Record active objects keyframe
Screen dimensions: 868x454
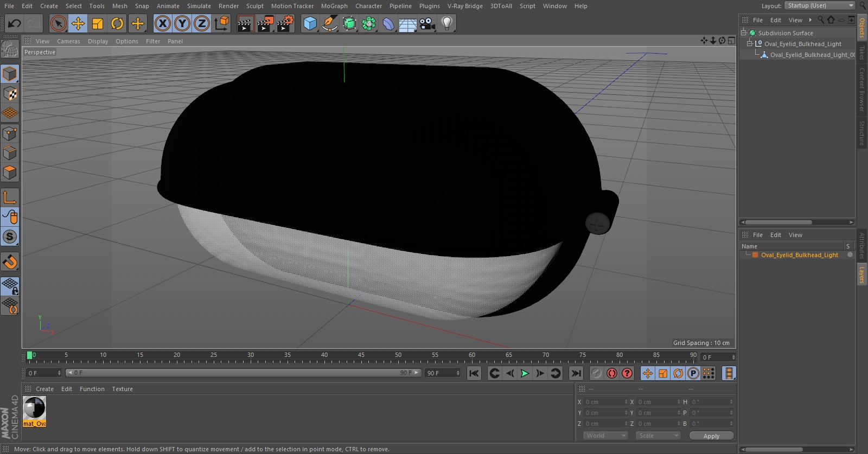[x=596, y=373]
